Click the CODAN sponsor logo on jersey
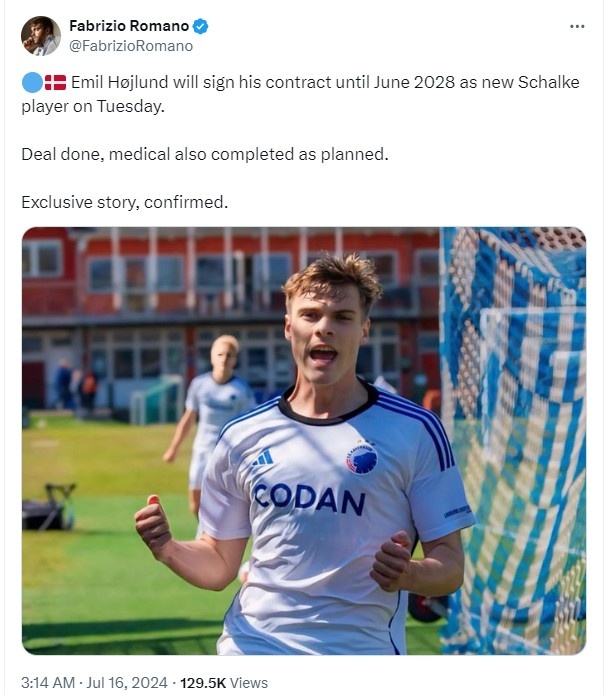This screenshot has height=695, width=606. pyautogui.click(x=308, y=498)
